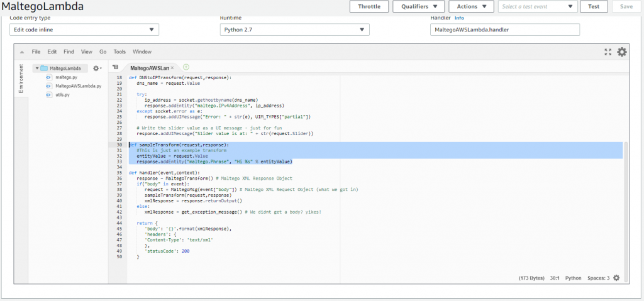Open maltego.py in the file tree
The image size is (644, 301).
[x=65, y=77]
